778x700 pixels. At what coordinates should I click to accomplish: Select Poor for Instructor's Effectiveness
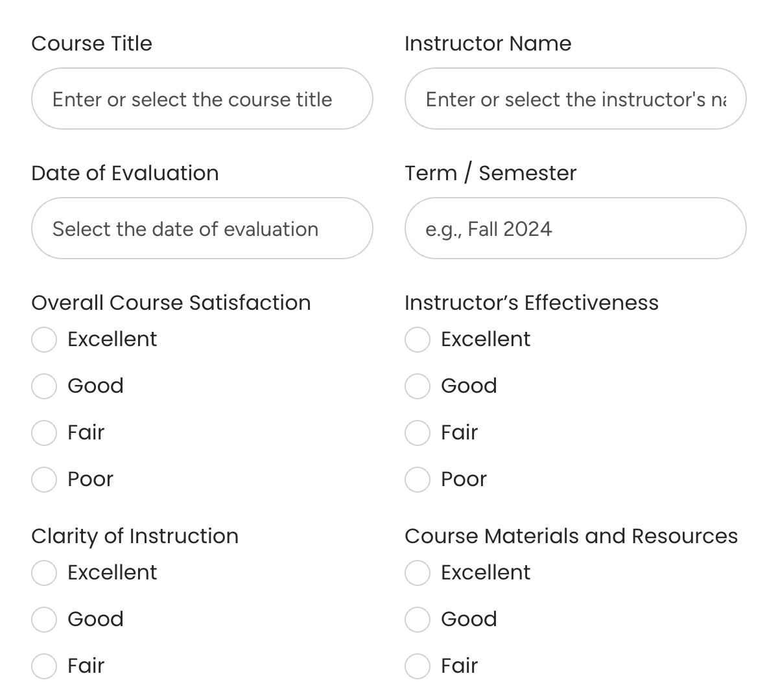(x=417, y=479)
